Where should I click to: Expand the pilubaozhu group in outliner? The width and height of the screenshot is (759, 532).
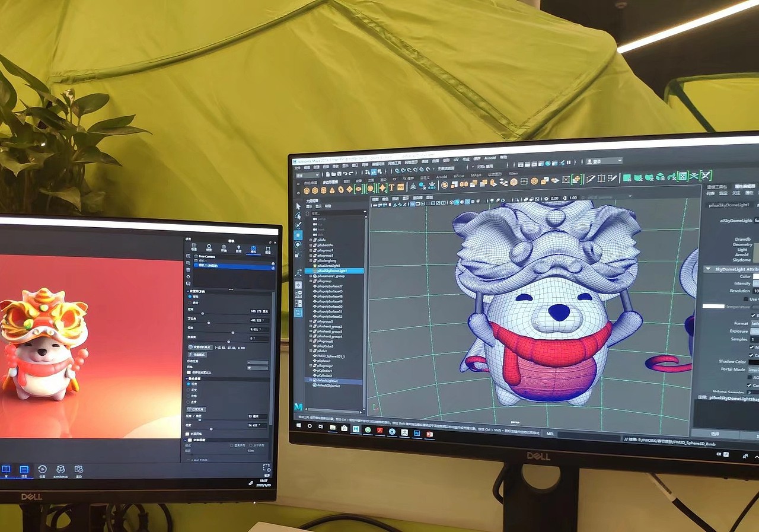click(x=311, y=245)
